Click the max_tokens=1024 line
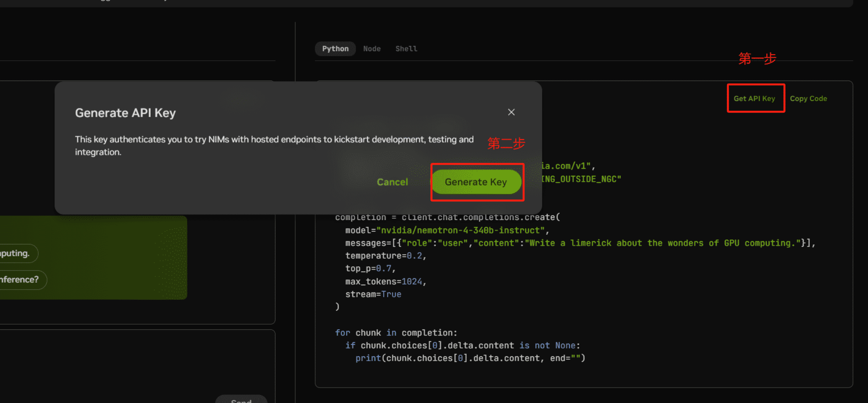Screen dimensions: 868x403 385,281
